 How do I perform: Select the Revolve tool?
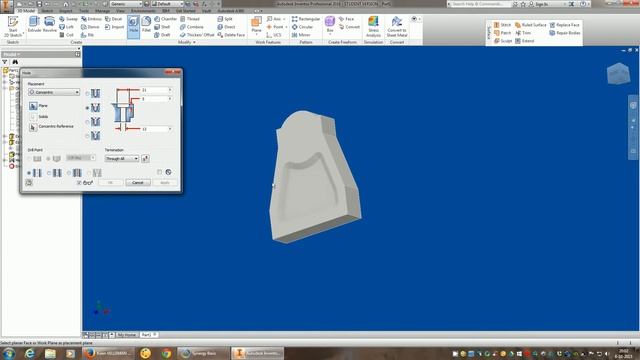49,24
